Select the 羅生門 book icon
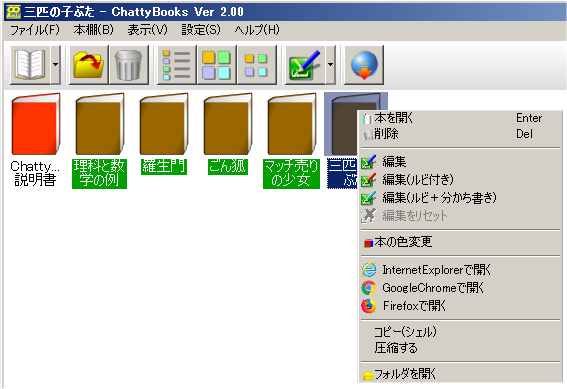 [163, 124]
